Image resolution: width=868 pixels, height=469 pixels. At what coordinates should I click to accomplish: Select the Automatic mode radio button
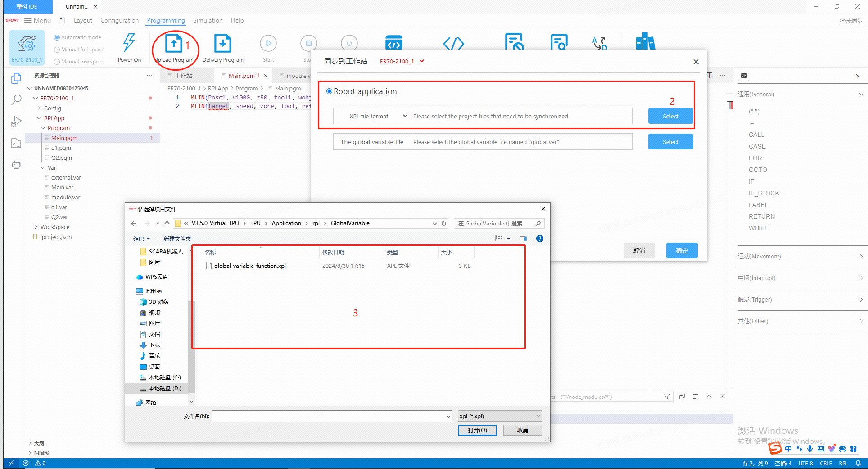point(57,37)
